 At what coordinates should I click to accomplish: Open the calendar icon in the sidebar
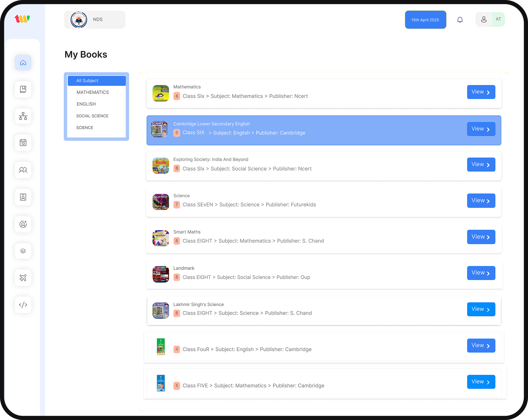(x=23, y=143)
